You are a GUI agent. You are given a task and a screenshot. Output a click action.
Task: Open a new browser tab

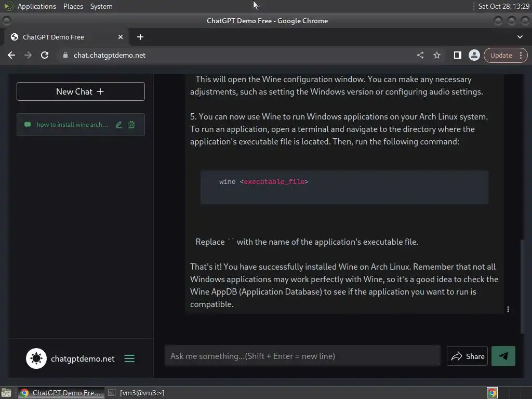(140, 37)
